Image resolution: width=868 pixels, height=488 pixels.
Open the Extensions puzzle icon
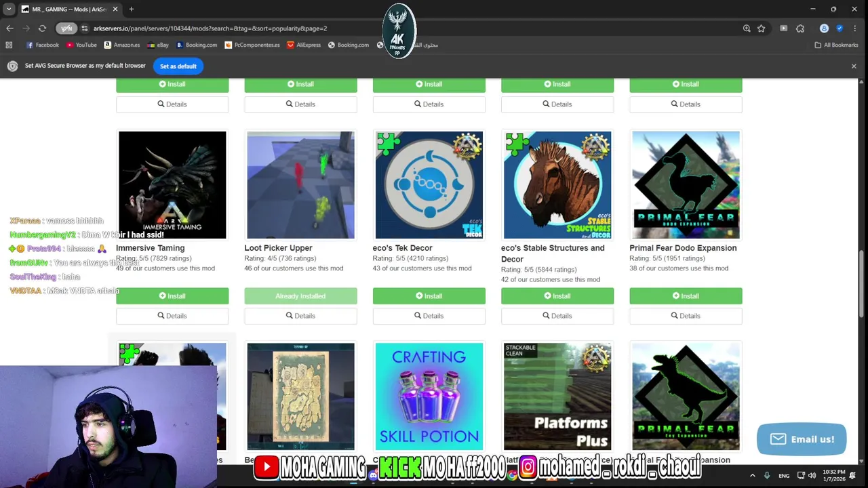(800, 28)
